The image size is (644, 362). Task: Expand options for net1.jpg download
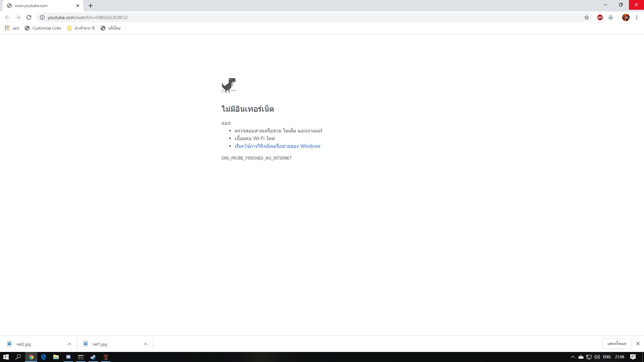[146, 344]
